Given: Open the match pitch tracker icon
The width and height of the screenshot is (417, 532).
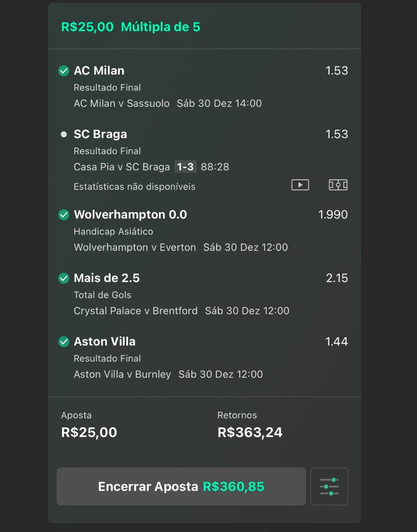Looking at the screenshot, I should 338,185.
